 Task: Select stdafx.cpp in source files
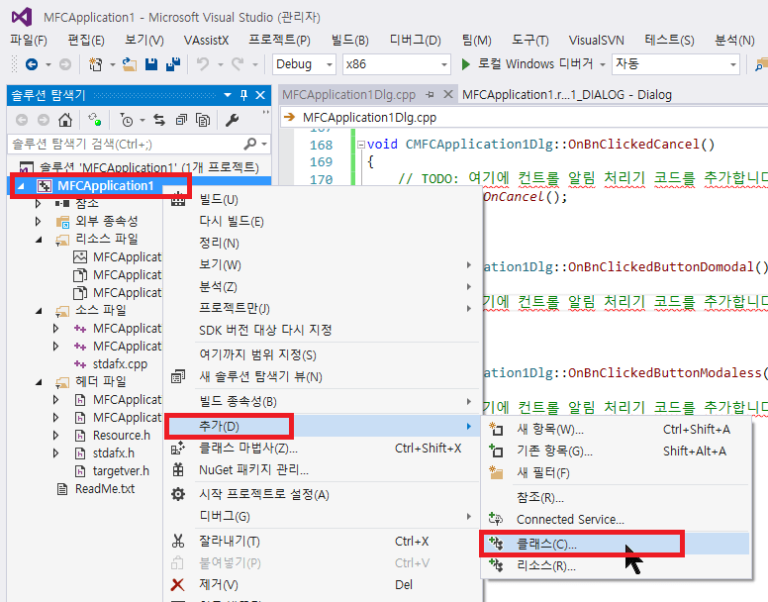[120, 364]
